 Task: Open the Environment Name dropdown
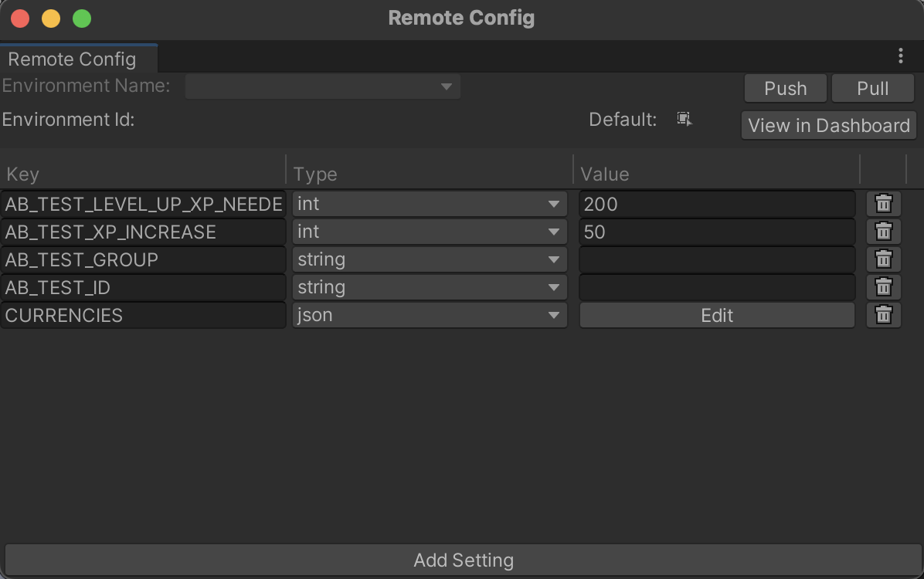click(x=322, y=86)
